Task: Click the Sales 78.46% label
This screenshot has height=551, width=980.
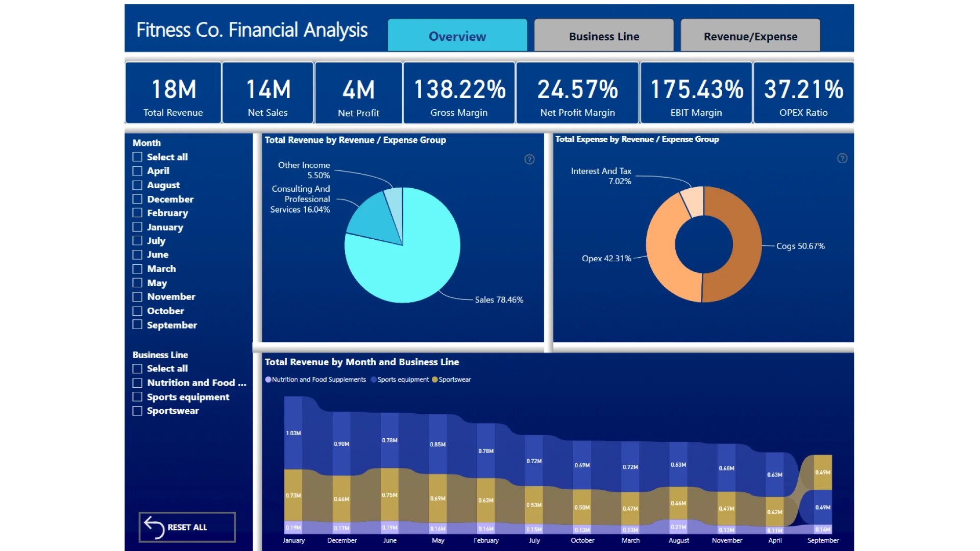Action: [x=499, y=300]
